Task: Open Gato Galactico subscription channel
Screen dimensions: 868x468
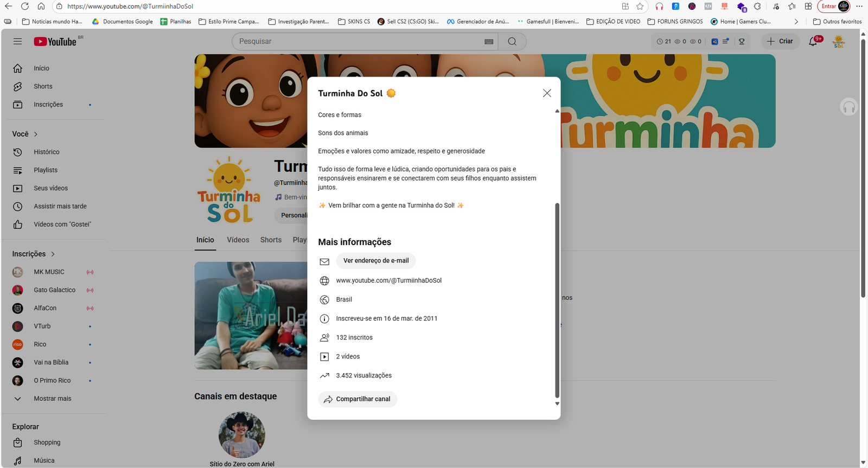Action: [x=53, y=290]
